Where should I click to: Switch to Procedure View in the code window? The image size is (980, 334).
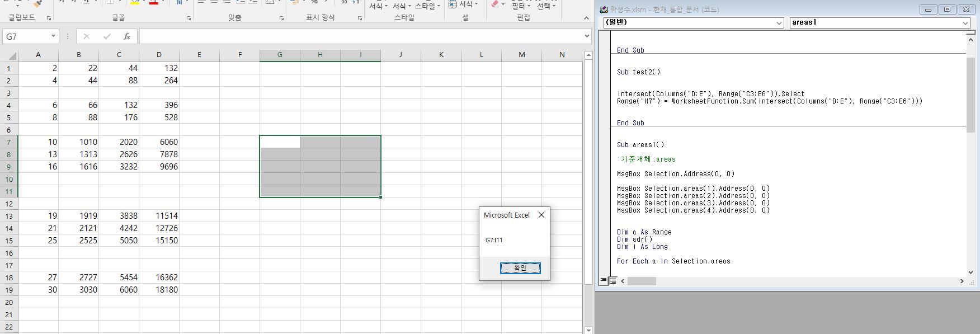pos(604,281)
